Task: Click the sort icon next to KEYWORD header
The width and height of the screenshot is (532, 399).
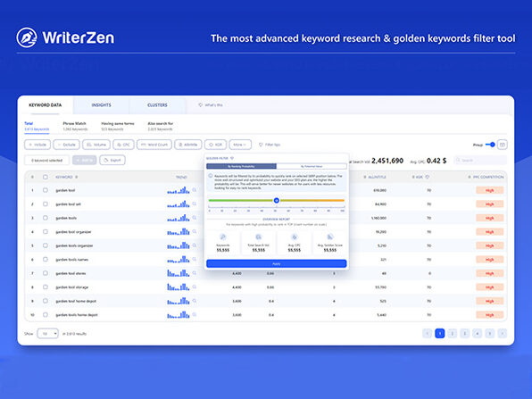Action: pyautogui.click(x=77, y=177)
